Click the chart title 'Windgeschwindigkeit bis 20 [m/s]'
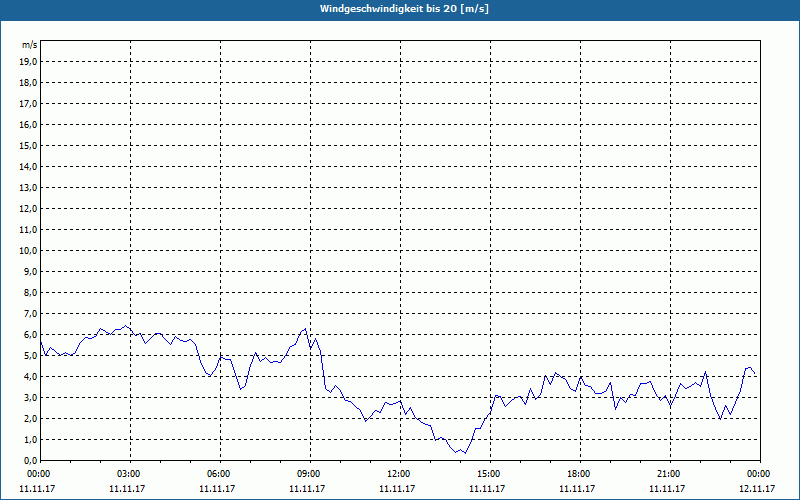The width and height of the screenshot is (800, 500). [x=404, y=9]
